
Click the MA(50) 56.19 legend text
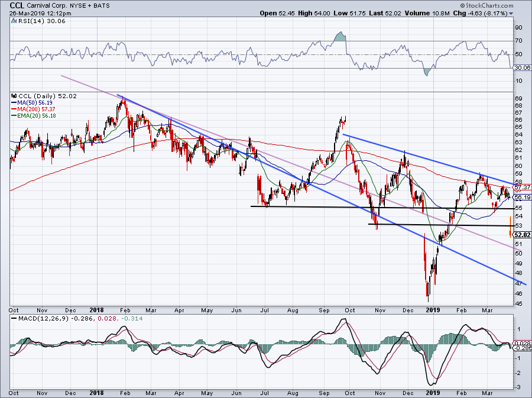coord(35,103)
